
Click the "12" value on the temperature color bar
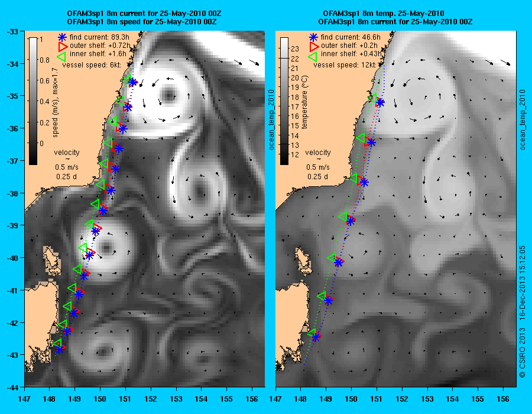[295, 155]
